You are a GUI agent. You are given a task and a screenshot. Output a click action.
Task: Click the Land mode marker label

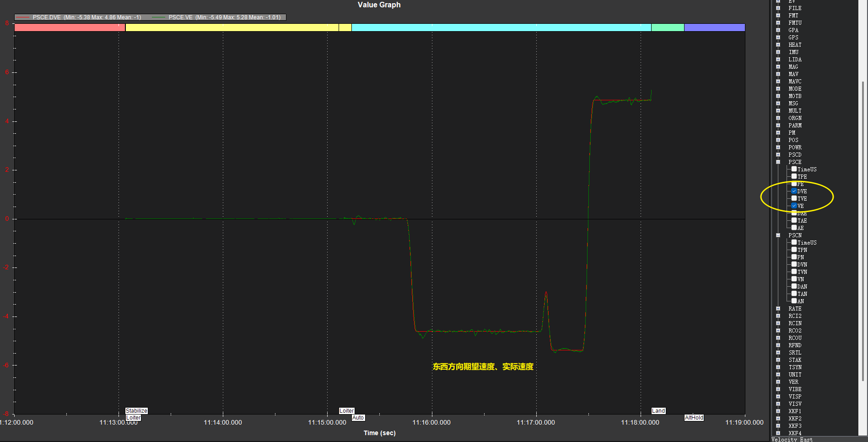coord(658,411)
